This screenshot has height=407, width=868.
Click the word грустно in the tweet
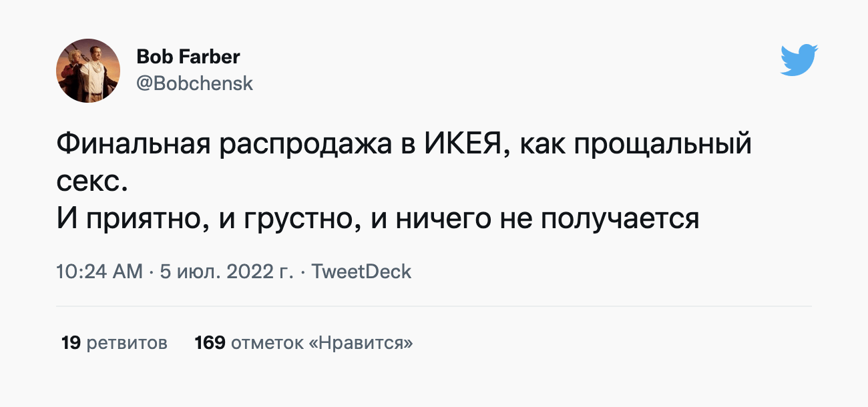coord(300,218)
